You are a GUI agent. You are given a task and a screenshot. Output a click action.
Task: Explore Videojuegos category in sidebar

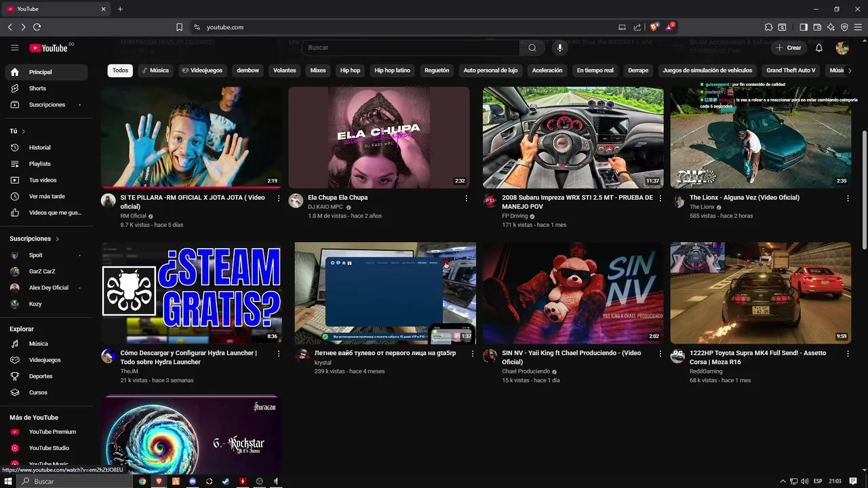pos(46,360)
